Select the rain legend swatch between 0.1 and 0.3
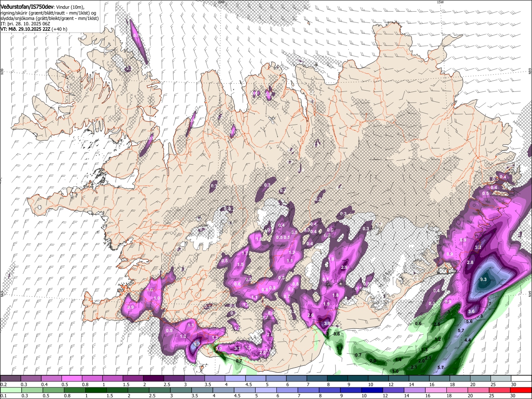 pos(10,390)
